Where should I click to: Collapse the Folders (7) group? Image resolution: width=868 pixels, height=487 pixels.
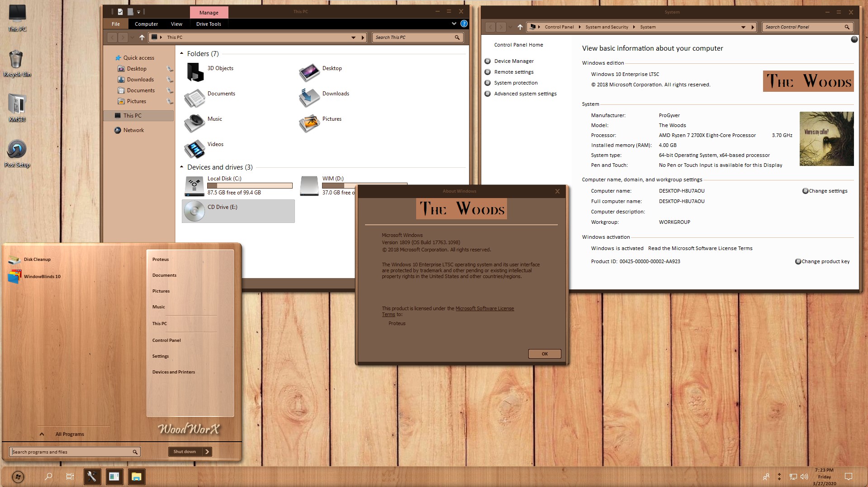(182, 53)
